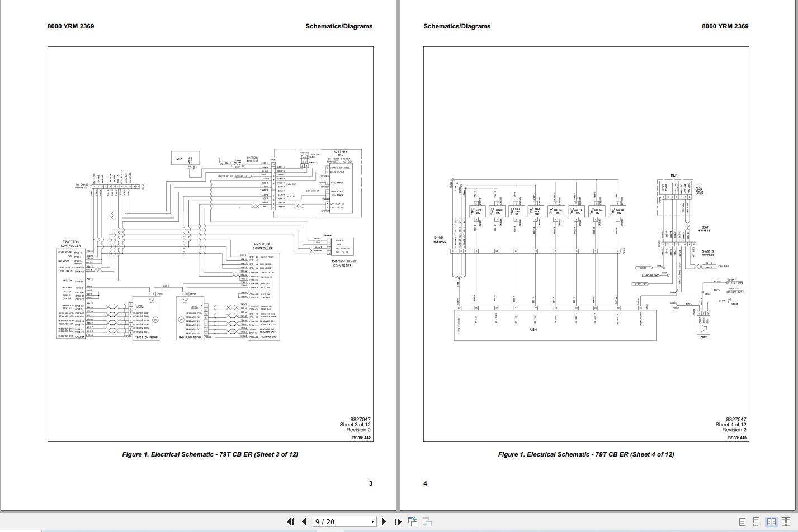Click 'Schematics/Diagrams' header on the left page
Viewport: 798px width, 532px height.
point(339,26)
